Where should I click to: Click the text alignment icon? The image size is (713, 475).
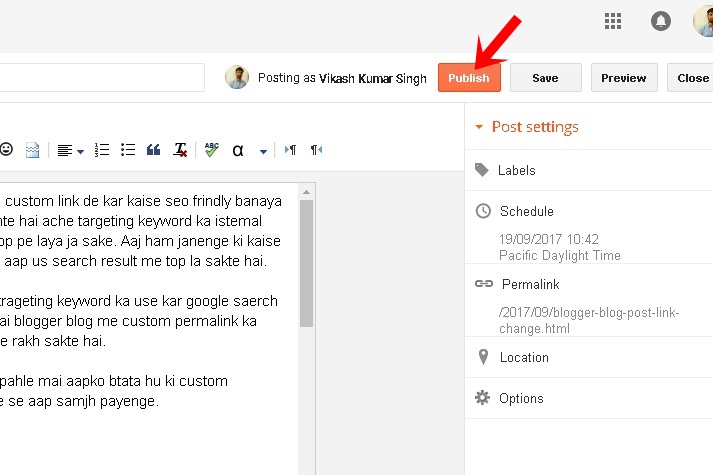point(65,150)
